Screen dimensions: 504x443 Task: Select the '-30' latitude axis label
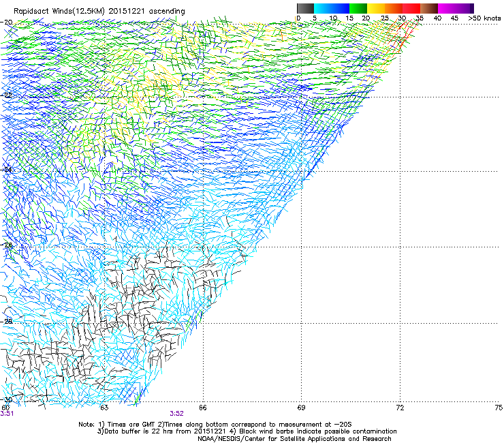click(6, 399)
